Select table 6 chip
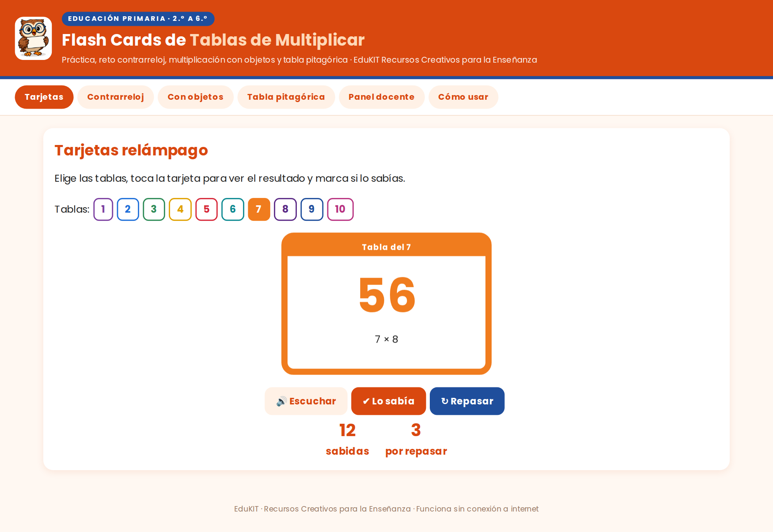The width and height of the screenshot is (773, 532). [233, 209]
